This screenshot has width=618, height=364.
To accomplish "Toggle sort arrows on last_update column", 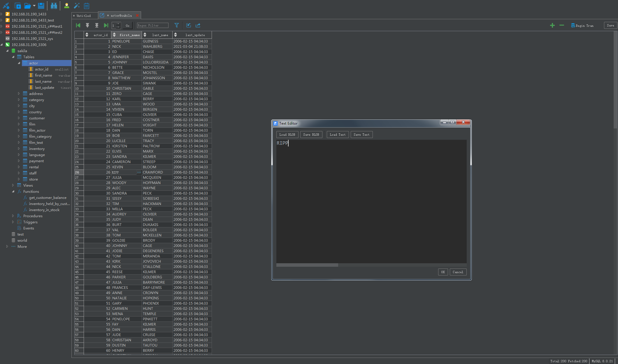I will tap(175, 35).
